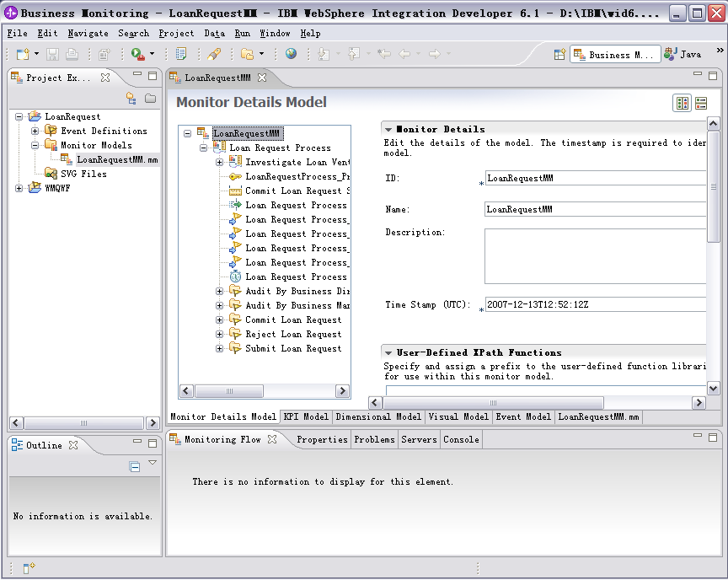Viewport: 728px width, 580px height.
Task: Click the details pane vertical scroll down arrow
Action: pos(713,389)
